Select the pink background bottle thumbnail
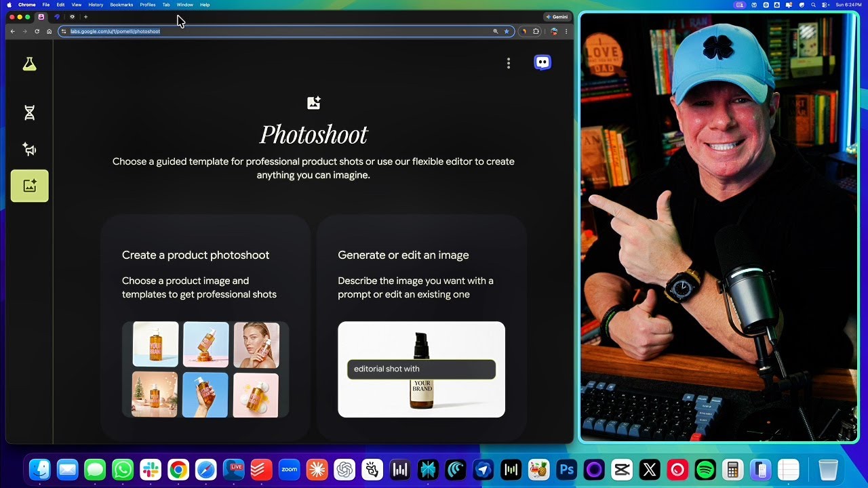The image size is (868, 488). [256, 394]
